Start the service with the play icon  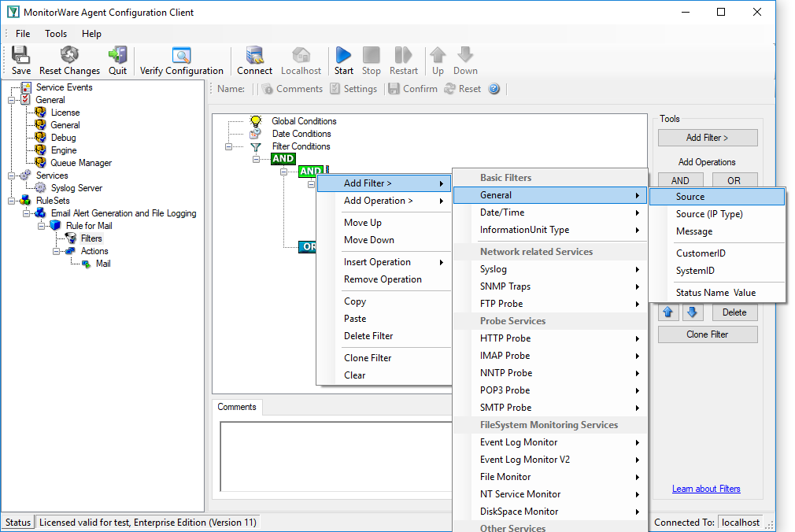343,55
